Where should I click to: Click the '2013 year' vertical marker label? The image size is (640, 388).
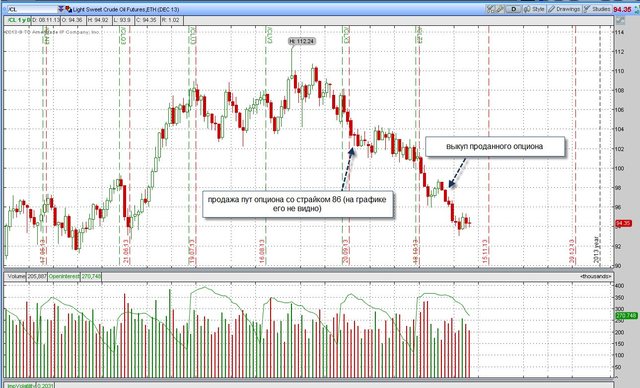pyautogui.click(x=596, y=249)
